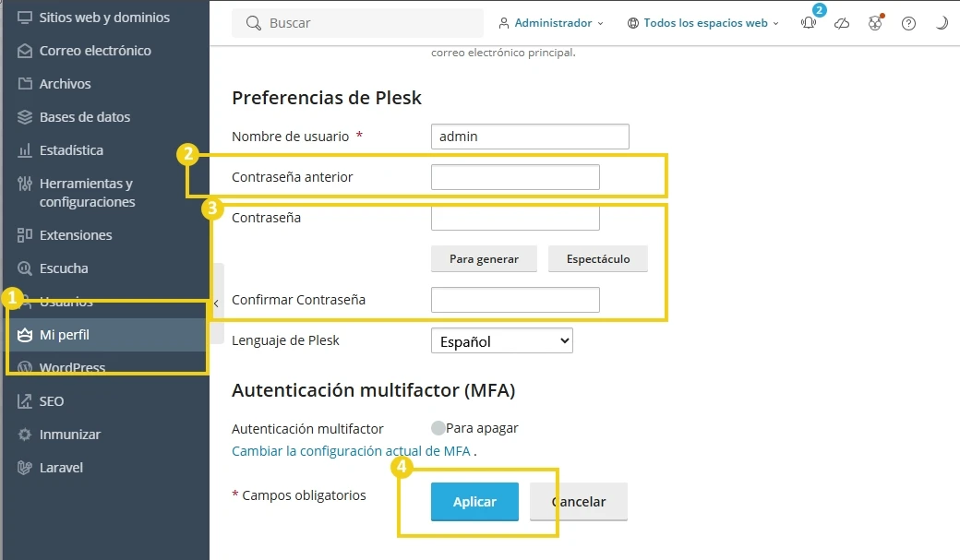
Task: Switch to dark mode with moon icon
Action: pyautogui.click(x=942, y=23)
